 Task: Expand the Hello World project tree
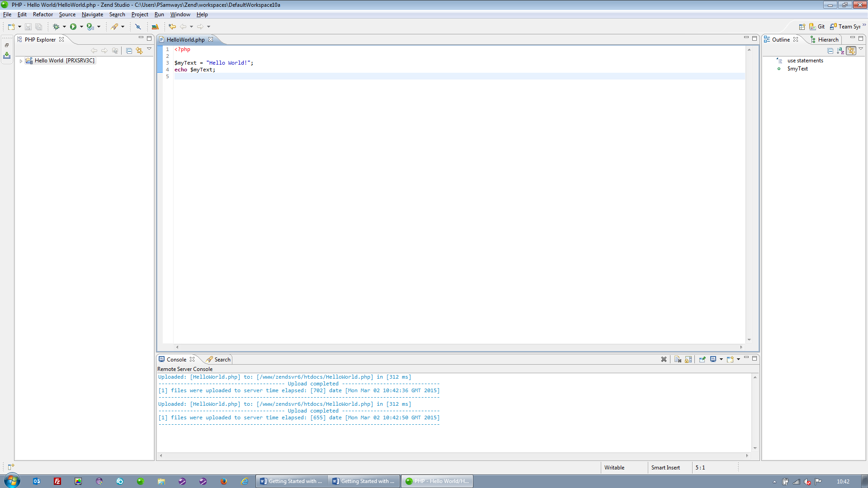coord(21,61)
